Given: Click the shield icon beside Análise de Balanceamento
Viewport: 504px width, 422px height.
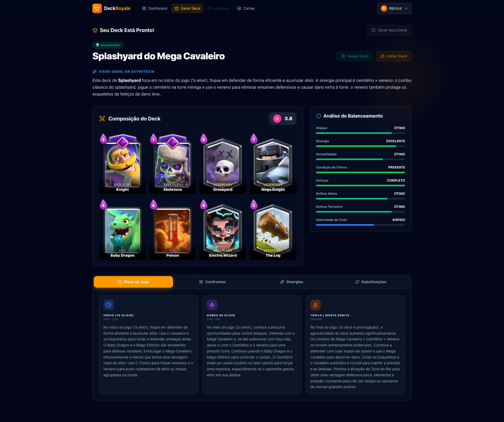Looking at the screenshot, I should pos(319,116).
